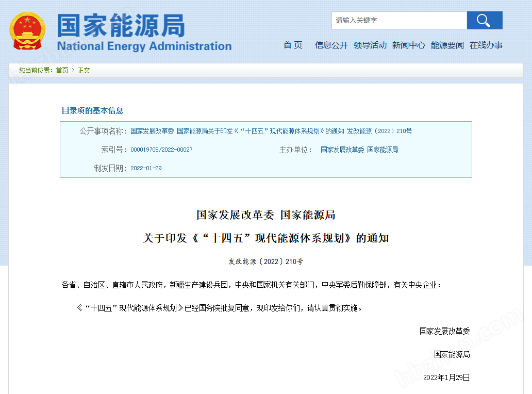Click the 国家能源局 host unit link

(383, 150)
